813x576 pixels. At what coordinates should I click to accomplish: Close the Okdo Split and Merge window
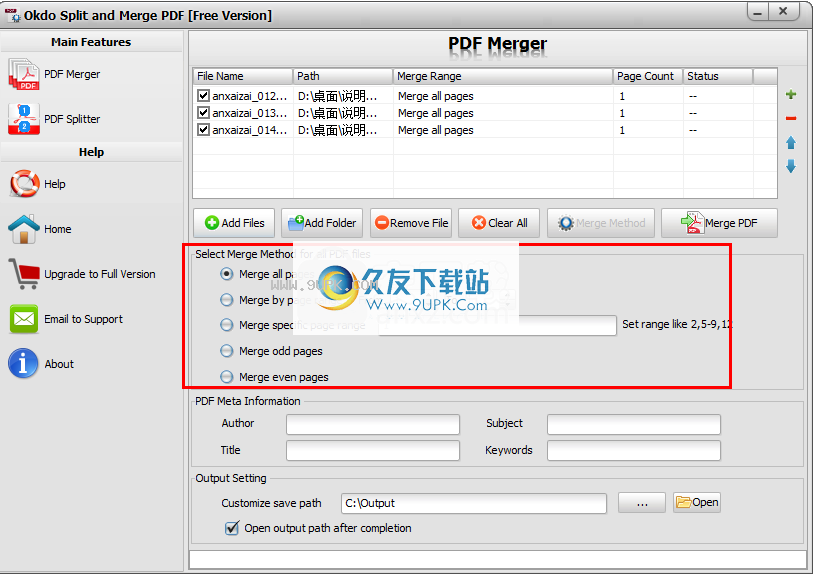click(784, 11)
